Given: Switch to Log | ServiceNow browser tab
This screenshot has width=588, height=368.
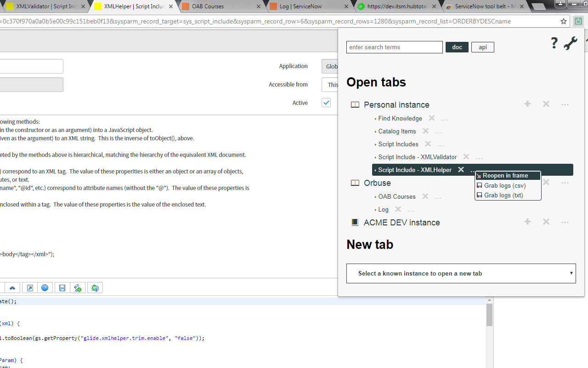Looking at the screenshot, I should click(x=309, y=6).
